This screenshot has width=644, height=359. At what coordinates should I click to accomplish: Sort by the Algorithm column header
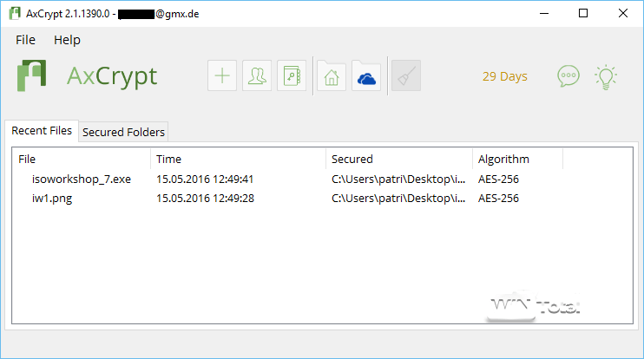pos(503,159)
